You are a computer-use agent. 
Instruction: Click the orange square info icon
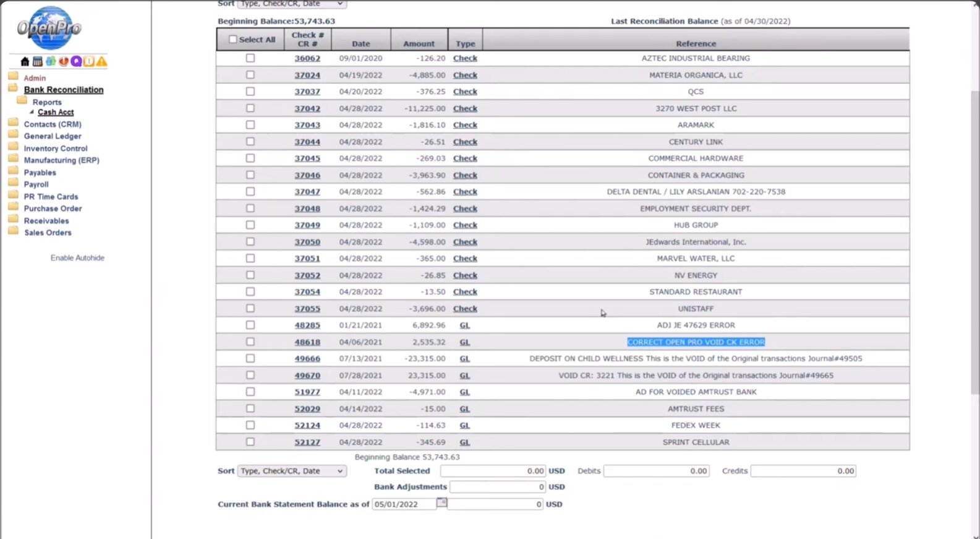pyautogui.click(x=88, y=61)
